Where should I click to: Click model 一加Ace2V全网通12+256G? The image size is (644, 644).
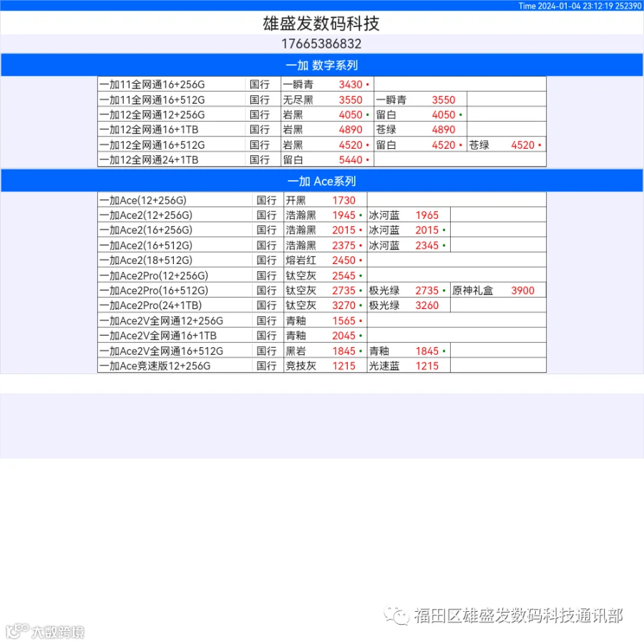[x=161, y=321]
